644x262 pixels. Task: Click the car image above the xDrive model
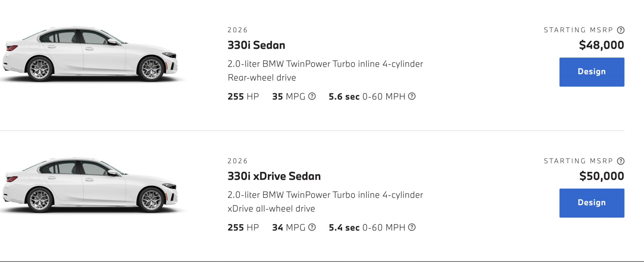coord(90,54)
